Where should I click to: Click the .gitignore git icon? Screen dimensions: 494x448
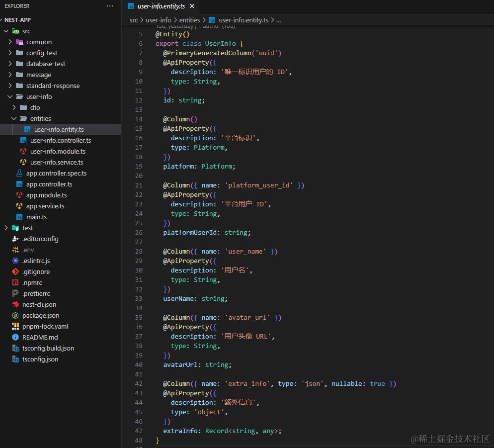[x=15, y=271]
